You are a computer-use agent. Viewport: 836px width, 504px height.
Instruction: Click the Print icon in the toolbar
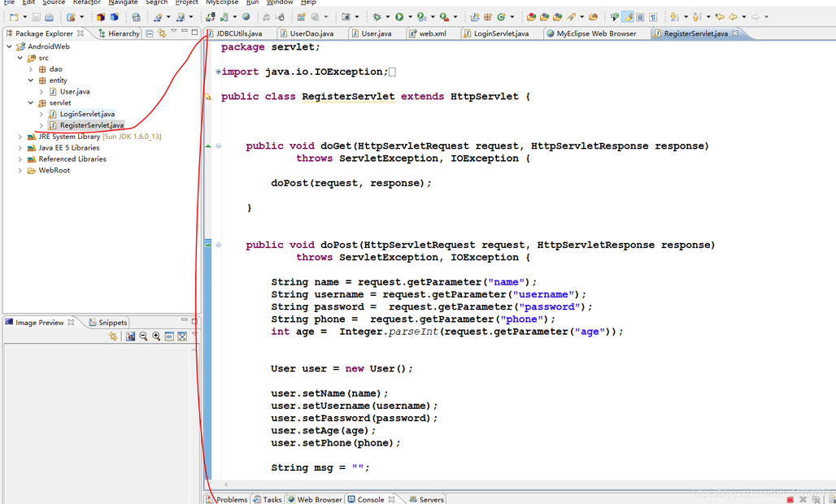[49, 16]
